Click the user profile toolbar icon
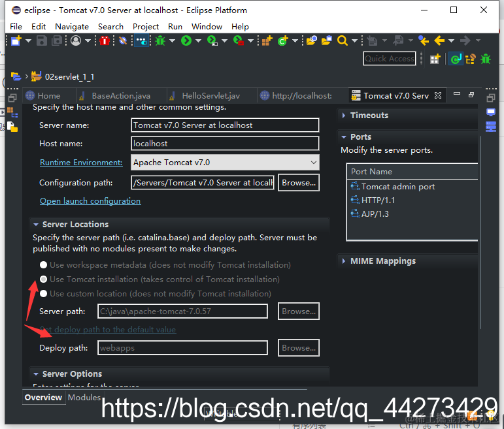 76,40
